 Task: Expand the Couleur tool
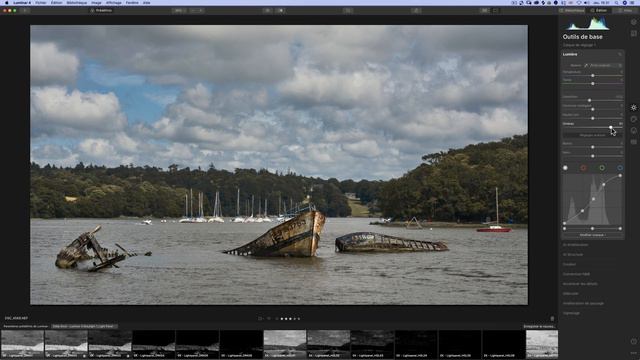(x=569, y=264)
